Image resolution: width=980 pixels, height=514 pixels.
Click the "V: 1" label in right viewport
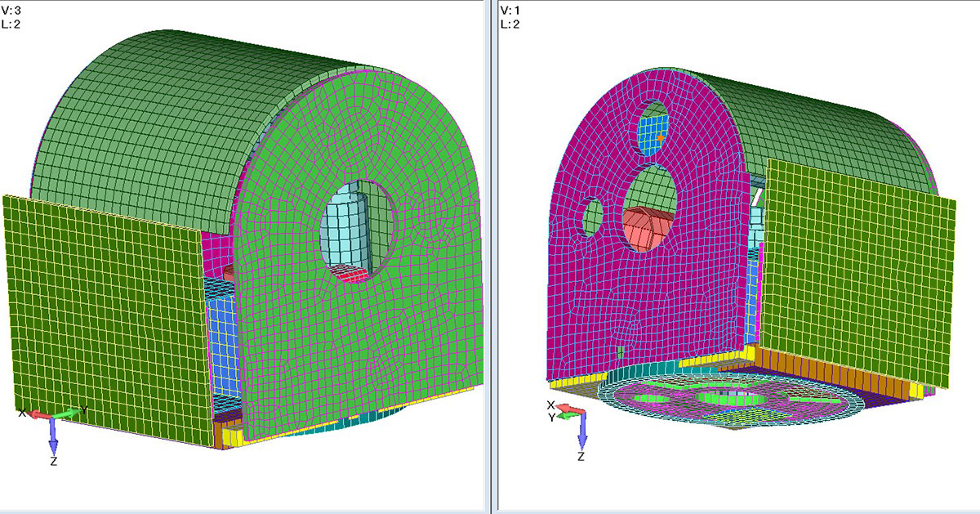pos(510,11)
